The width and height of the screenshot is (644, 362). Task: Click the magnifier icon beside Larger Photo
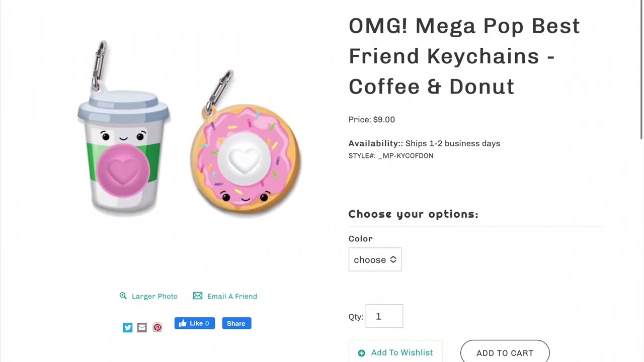123,296
